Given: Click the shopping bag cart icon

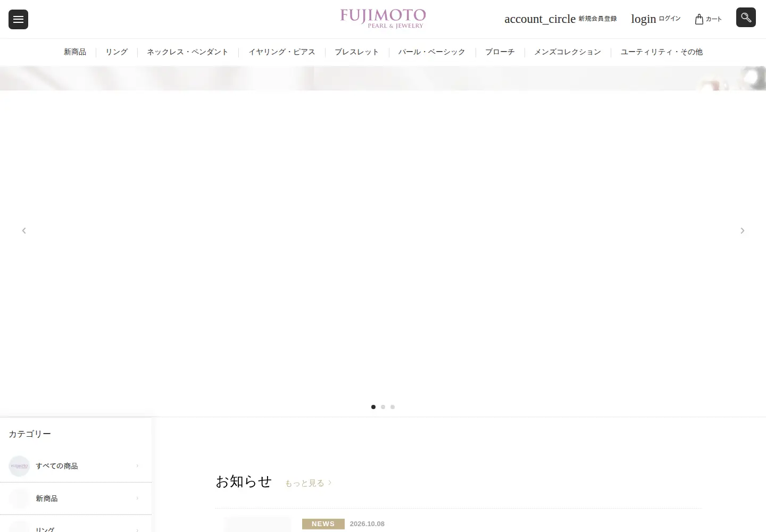Looking at the screenshot, I should point(699,19).
